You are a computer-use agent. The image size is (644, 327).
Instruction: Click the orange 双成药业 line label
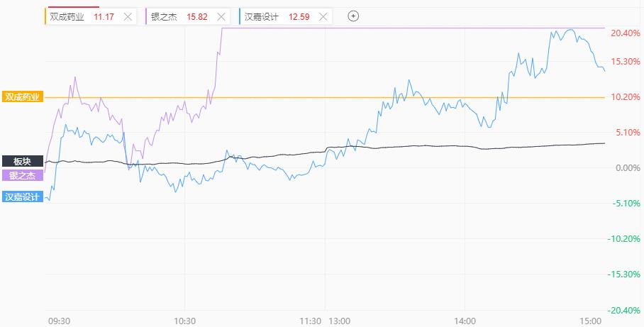pos(23,97)
